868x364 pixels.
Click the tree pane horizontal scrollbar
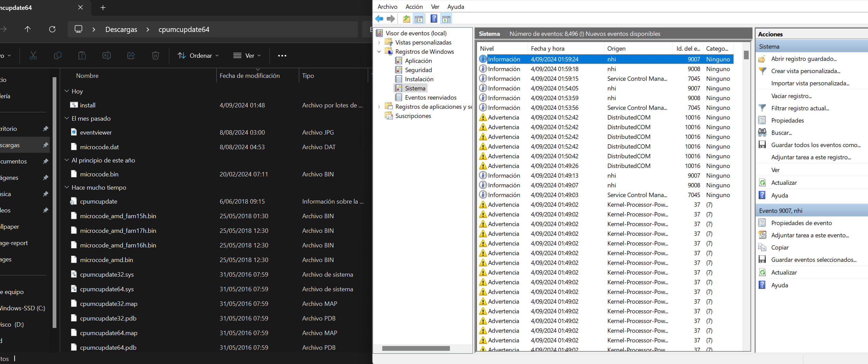[416, 348]
